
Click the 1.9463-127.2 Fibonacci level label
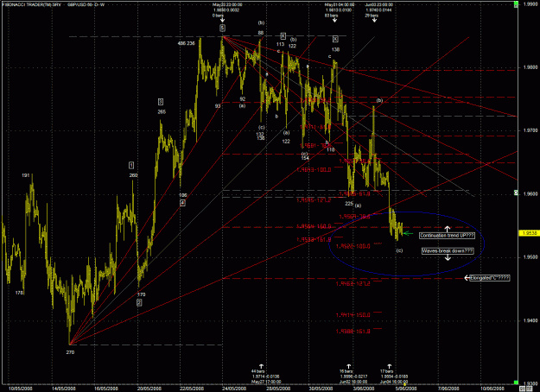point(353,283)
